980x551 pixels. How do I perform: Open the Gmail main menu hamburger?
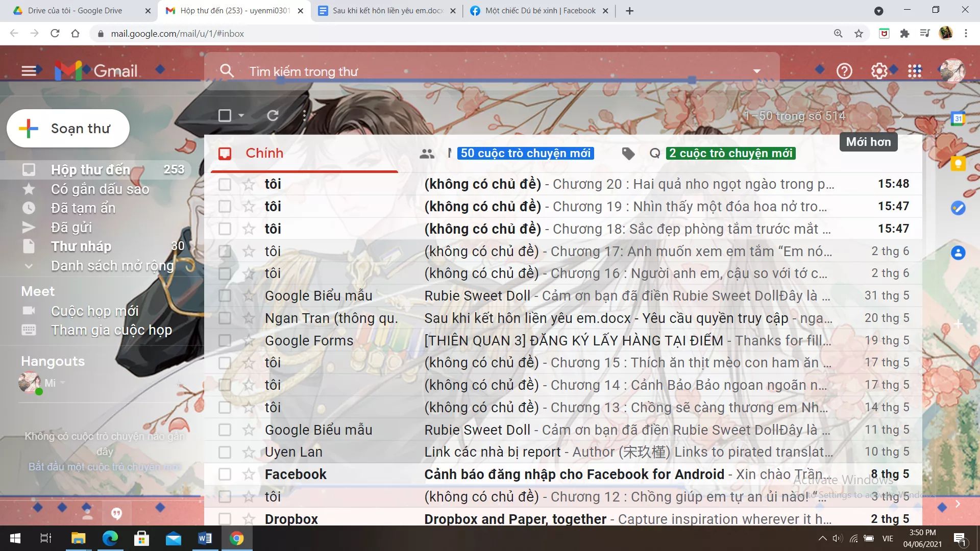tap(29, 71)
